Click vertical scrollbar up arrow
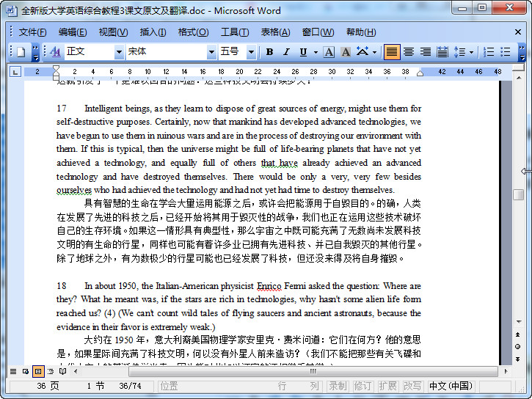Viewport: 532px width, 399px height. point(519,78)
